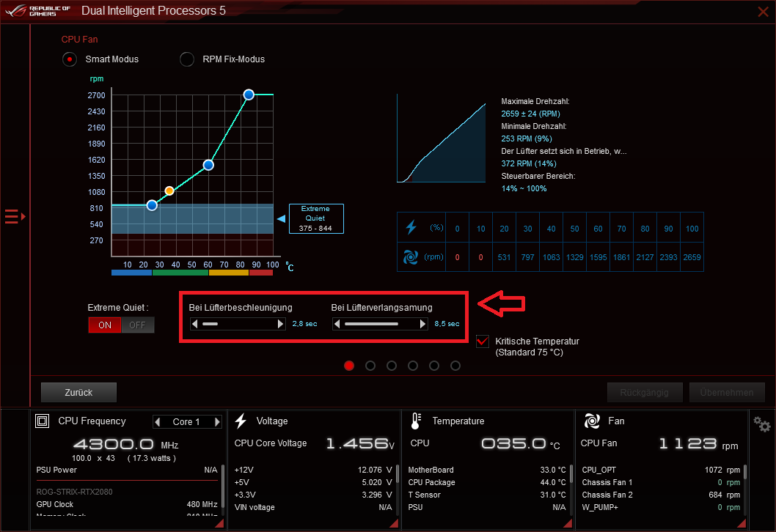Expand the Voltage panel corner triangle
Viewport: 776px width, 532px height.
point(394,523)
